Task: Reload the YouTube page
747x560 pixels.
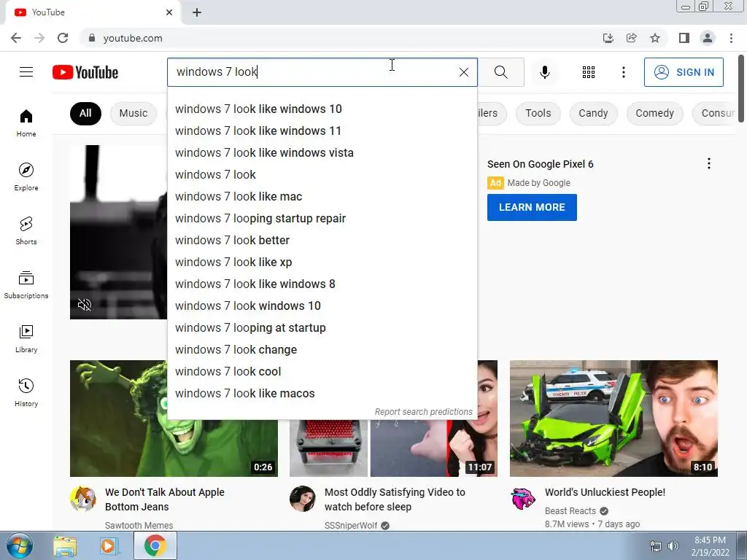Action: click(63, 38)
